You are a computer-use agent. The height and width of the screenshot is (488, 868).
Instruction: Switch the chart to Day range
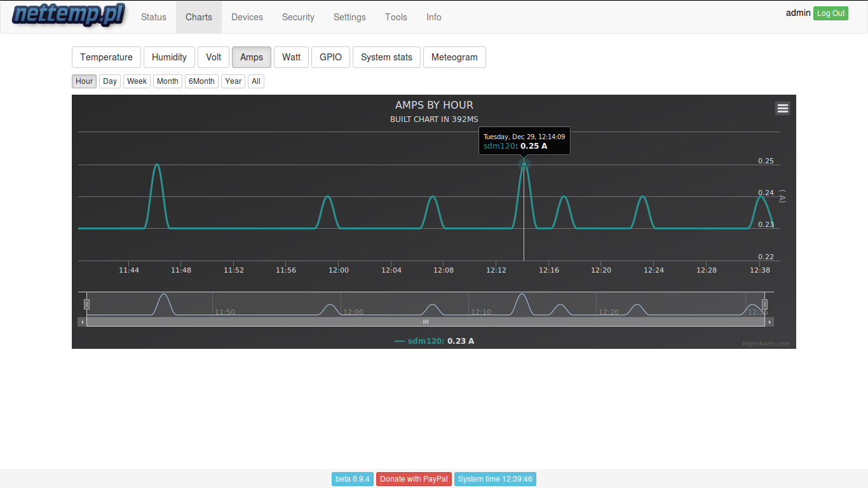coord(110,81)
